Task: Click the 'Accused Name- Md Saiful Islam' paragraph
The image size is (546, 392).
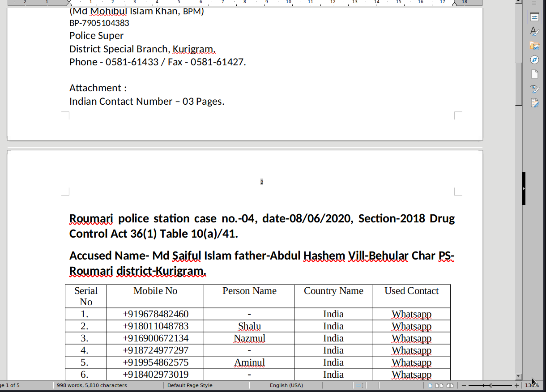Action: [262, 263]
